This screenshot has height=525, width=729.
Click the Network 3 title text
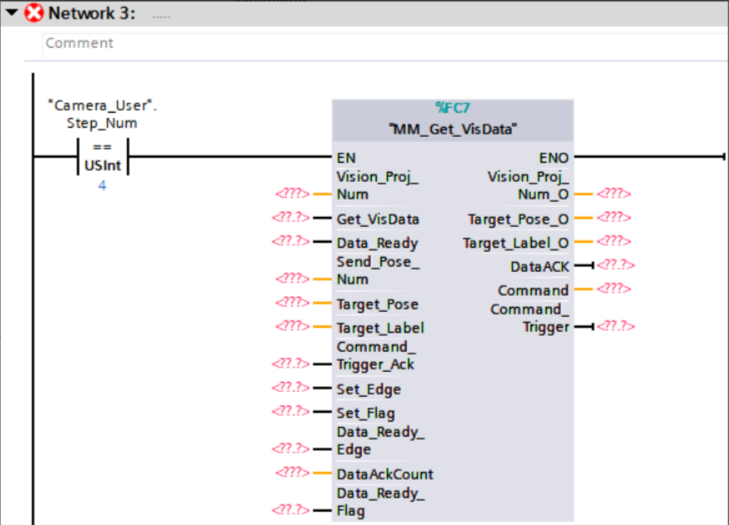click(93, 14)
